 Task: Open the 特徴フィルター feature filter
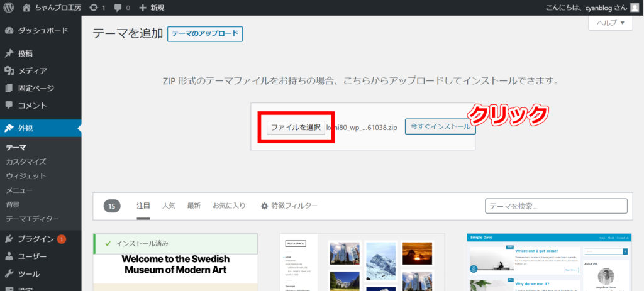coord(289,206)
